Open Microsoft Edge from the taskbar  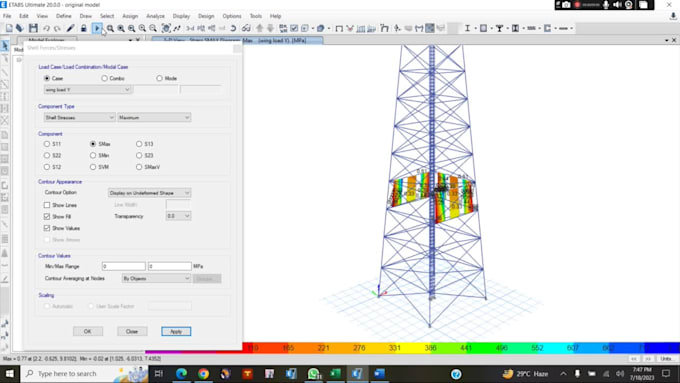click(x=181, y=373)
